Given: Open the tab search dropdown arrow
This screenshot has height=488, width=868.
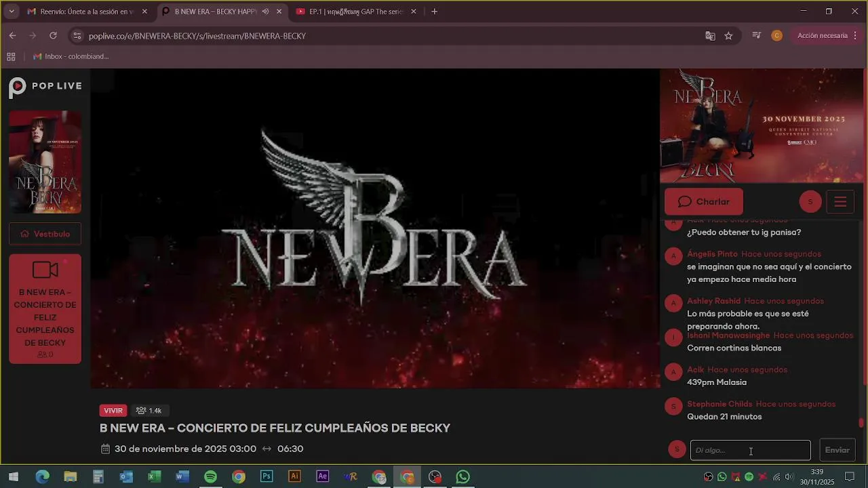Looking at the screenshot, I should pos(11,12).
